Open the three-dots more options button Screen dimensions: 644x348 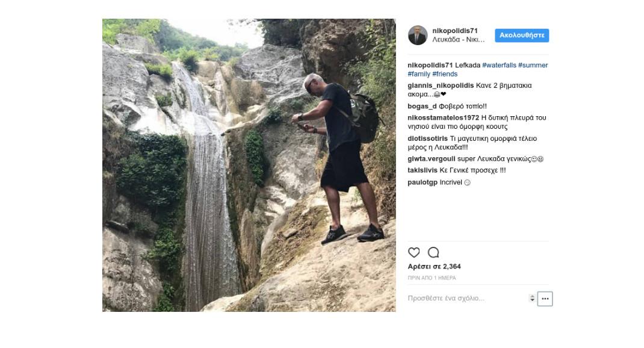click(545, 299)
